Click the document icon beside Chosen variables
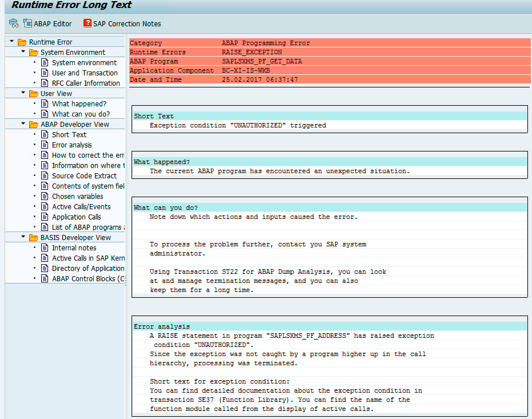Viewport: 532px width, 419px height. tap(45, 196)
